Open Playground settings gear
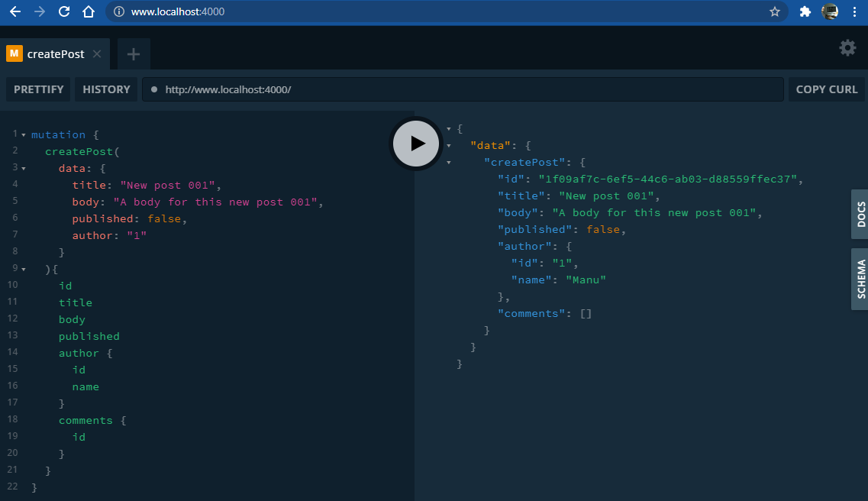This screenshot has width=868, height=501. [847, 48]
